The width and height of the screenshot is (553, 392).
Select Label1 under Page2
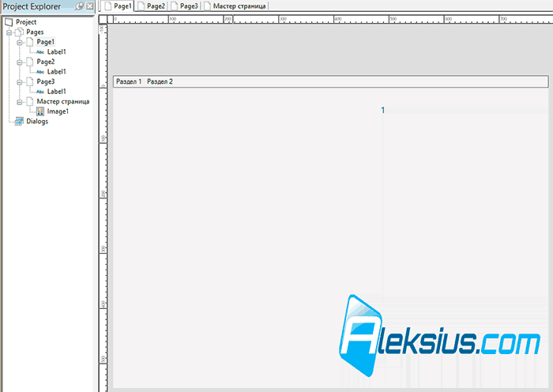click(56, 72)
